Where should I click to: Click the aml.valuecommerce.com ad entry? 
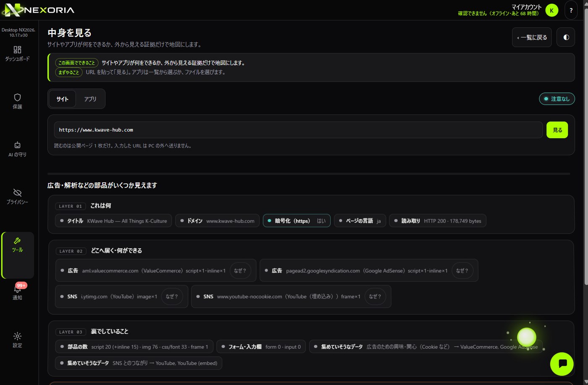tap(155, 271)
